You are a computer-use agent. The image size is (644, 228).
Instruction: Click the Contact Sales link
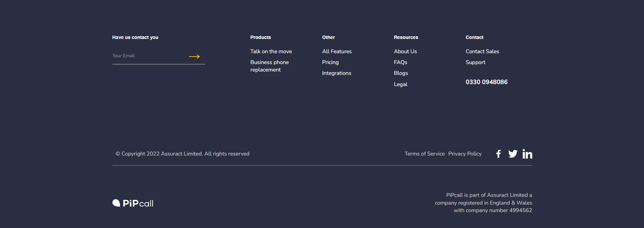click(x=482, y=51)
